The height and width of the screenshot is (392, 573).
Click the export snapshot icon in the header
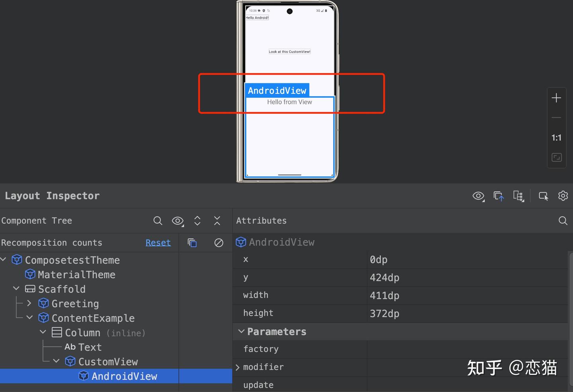[499, 196]
